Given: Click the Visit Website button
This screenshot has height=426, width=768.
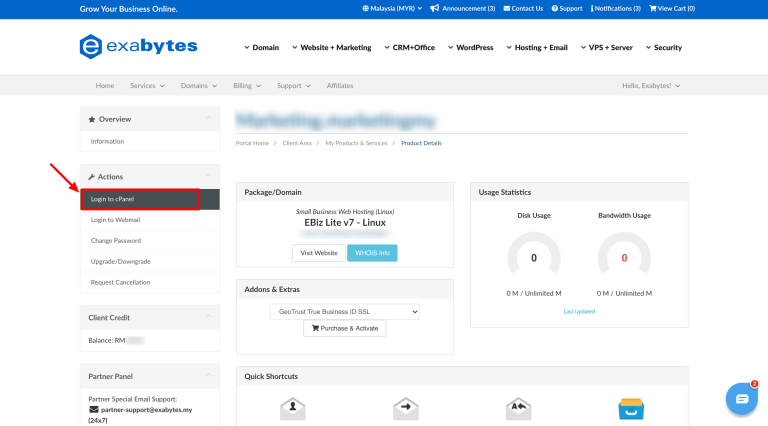Looking at the screenshot, I should (x=319, y=253).
